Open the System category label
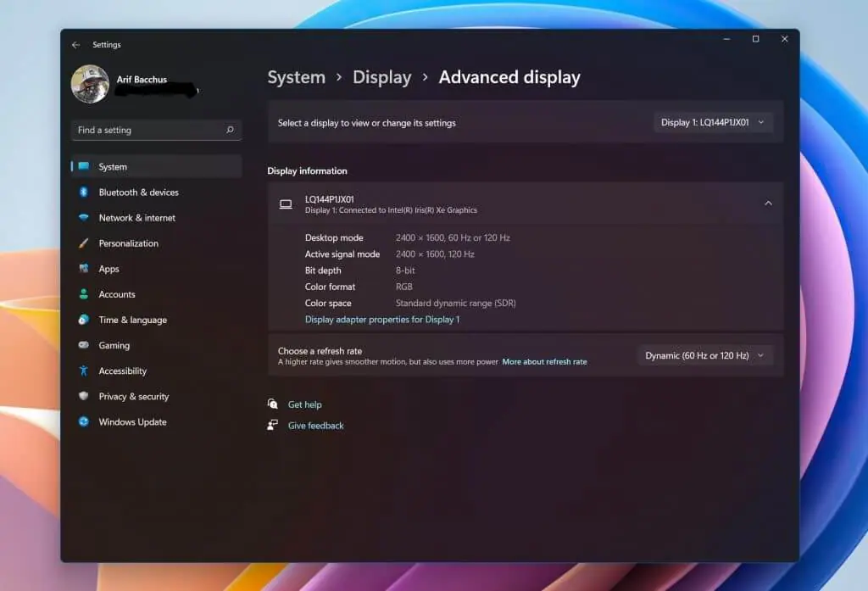Image resolution: width=868 pixels, height=591 pixels. tap(113, 167)
